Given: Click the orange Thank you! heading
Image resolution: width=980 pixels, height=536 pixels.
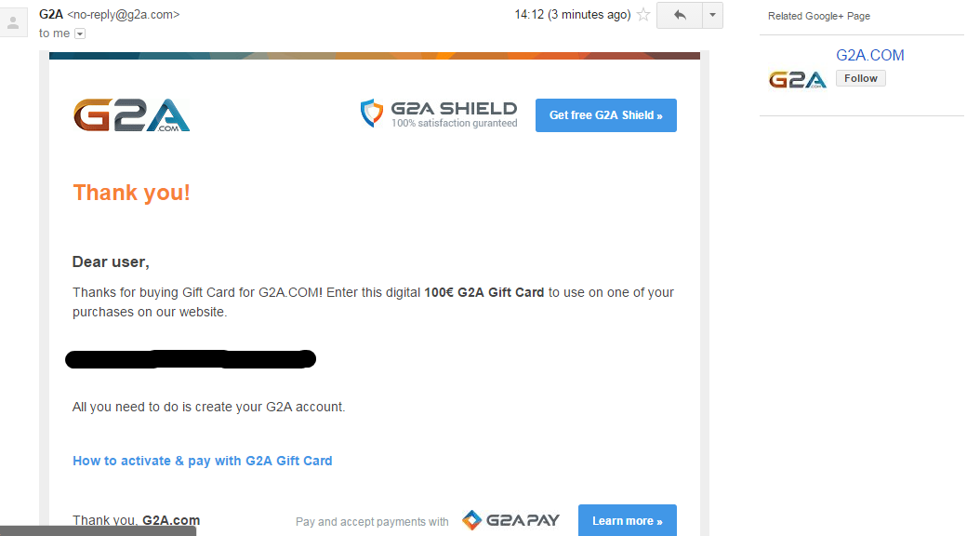Looking at the screenshot, I should tap(131, 193).
